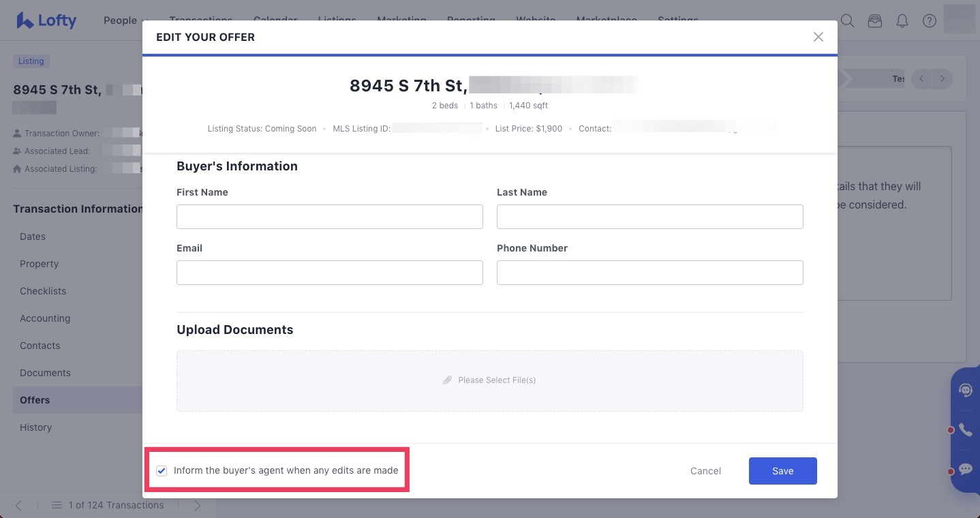
Task: Uncheck Inform the buyer's agent checkbox
Action: click(x=162, y=470)
